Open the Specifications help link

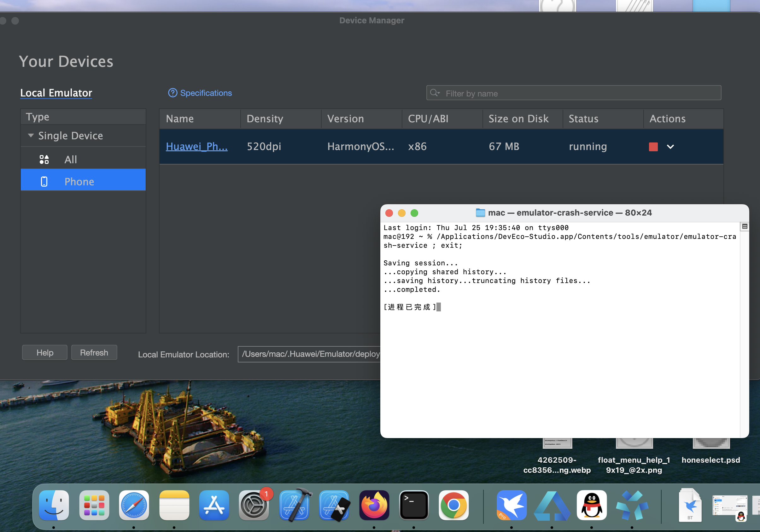[x=206, y=93]
